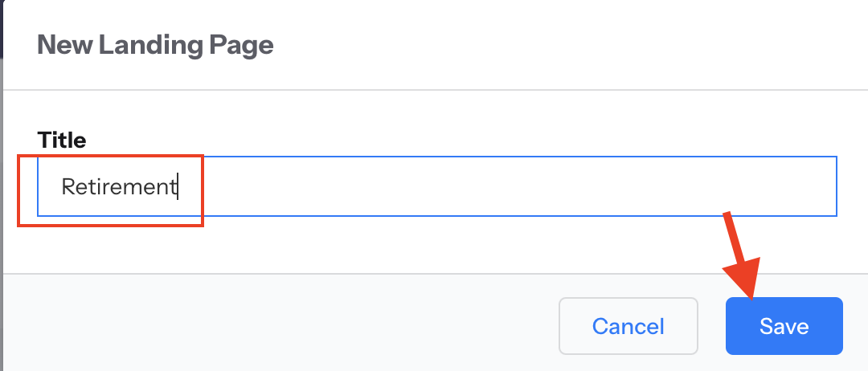
Task: Click the letter R starting Retirement
Action: [x=68, y=187]
